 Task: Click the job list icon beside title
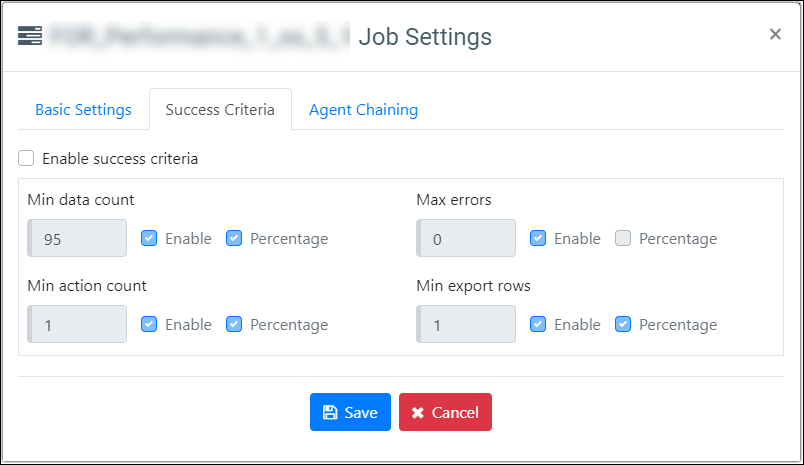pos(30,35)
